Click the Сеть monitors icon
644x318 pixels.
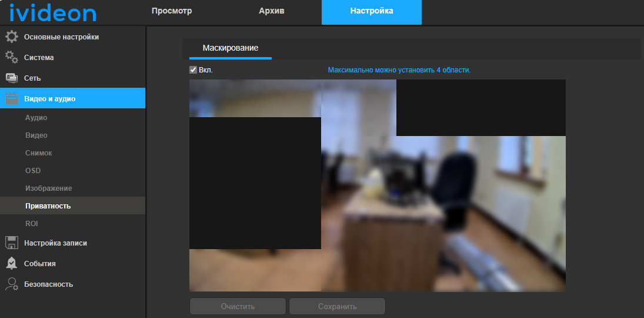pyautogui.click(x=12, y=78)
